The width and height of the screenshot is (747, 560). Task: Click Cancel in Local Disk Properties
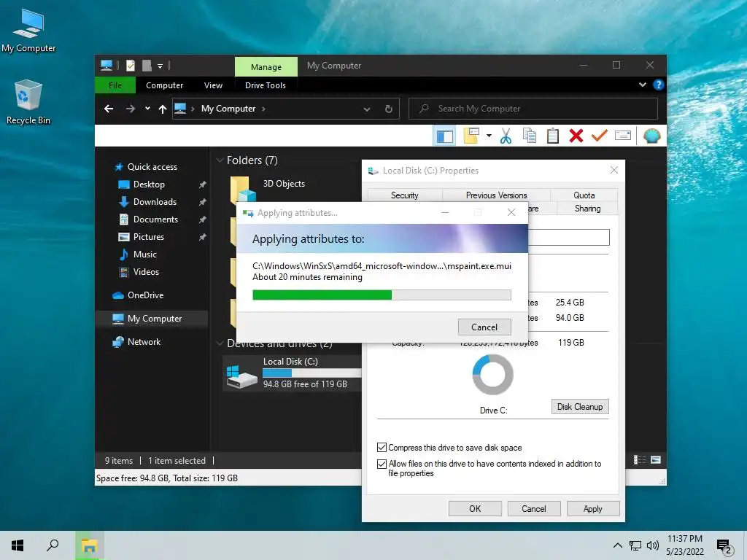tap(534, 508)
